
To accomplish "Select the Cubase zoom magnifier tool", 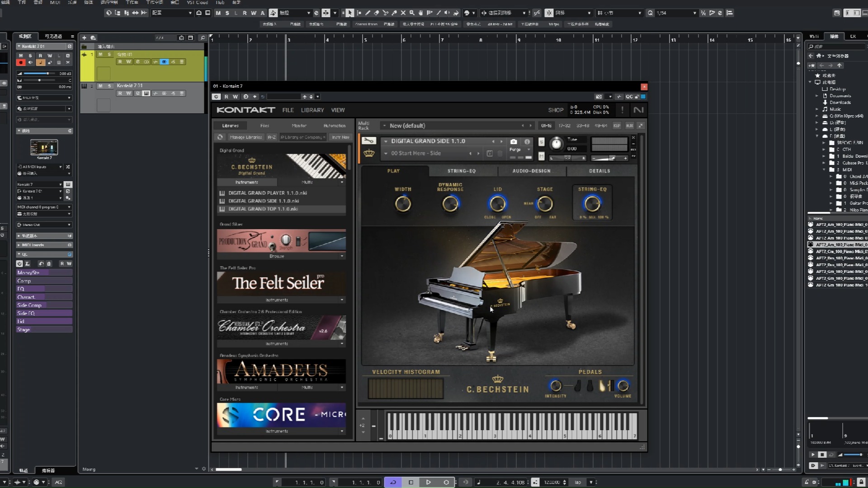I will [x=412, y=13].
